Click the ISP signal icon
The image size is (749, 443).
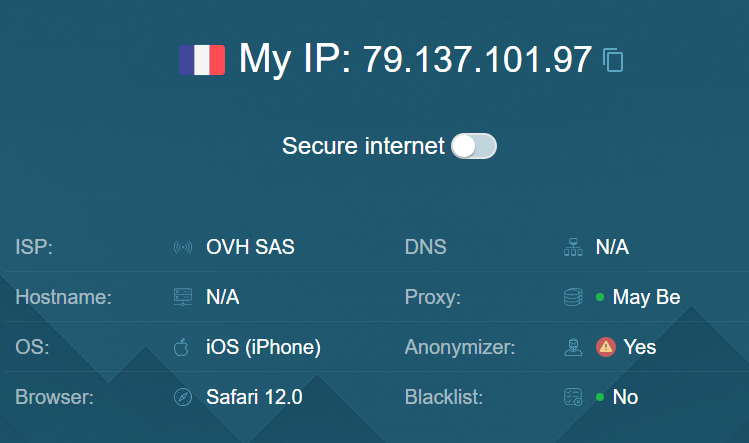coord(182,247)
